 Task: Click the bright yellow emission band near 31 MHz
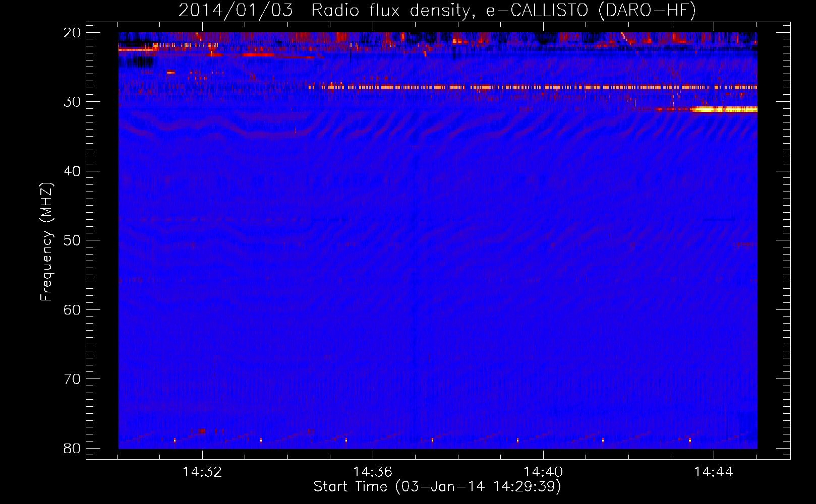pyautogui.click(x=724, y=109)
